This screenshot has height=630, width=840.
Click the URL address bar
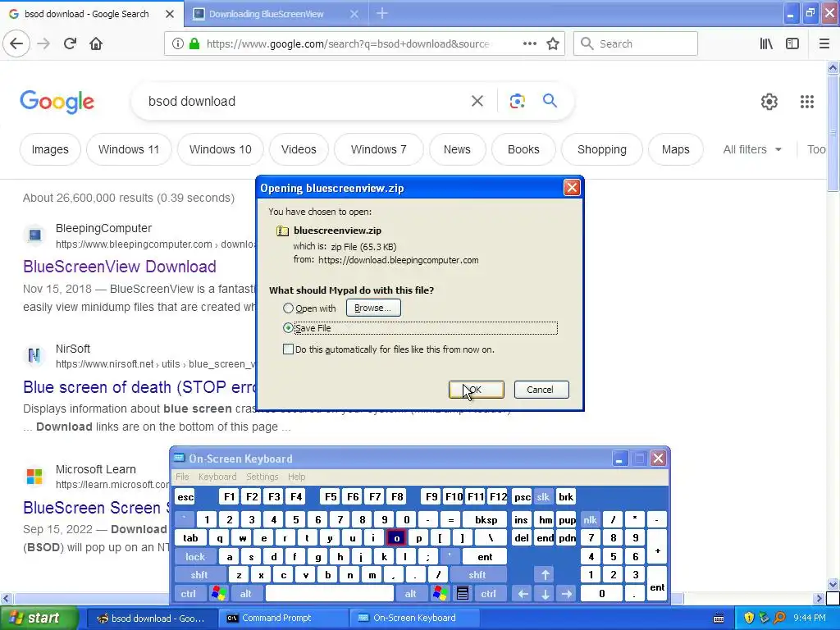point(347,43)
